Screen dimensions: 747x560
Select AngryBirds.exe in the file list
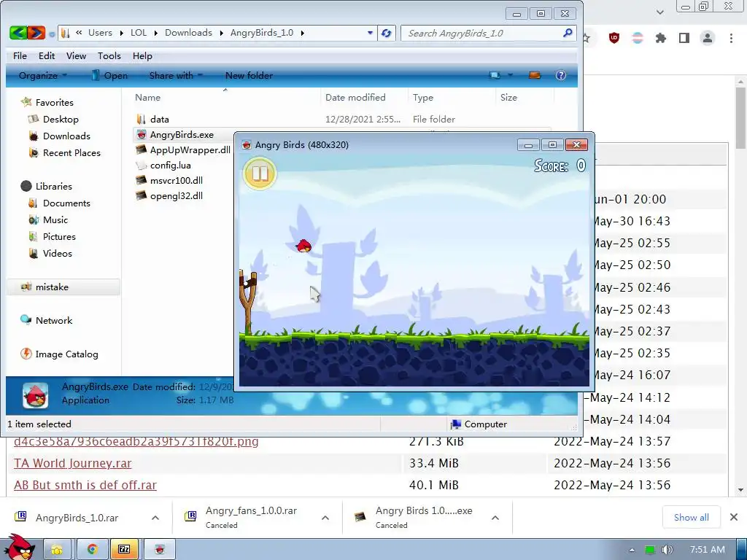click(x=182, y=135)
